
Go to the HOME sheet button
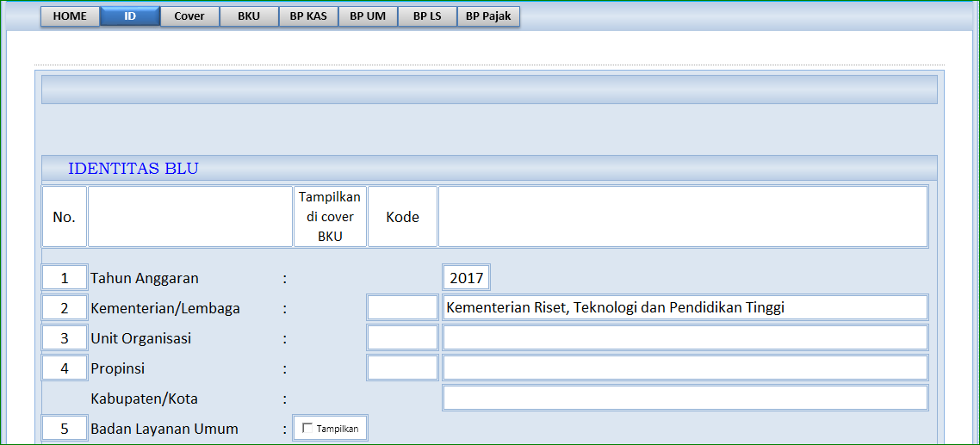pyautogui.click(x=70, y=17)
